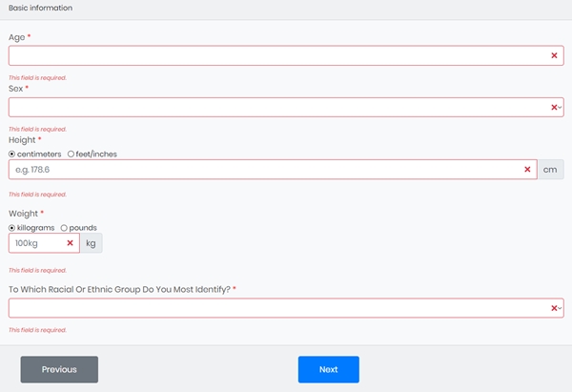Click the red X icon in Sex field
This screenshot has height=392, width=572.
coord(554,108)
